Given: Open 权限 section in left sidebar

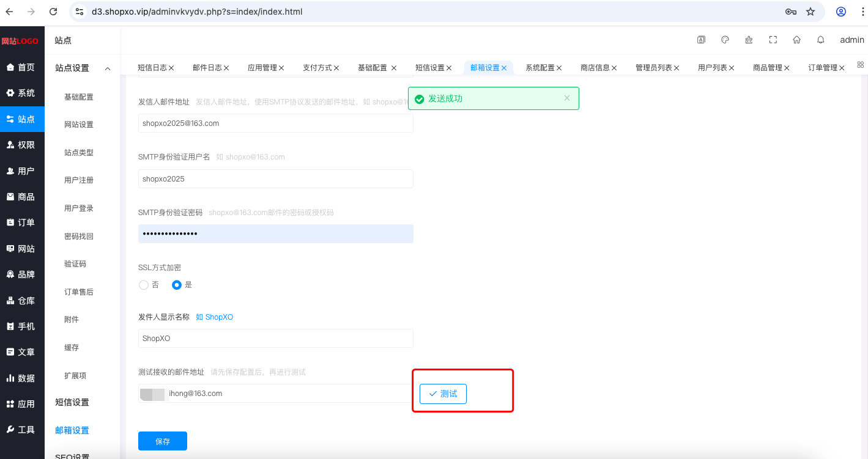Looking at the screenshot, I should click(22, 145).
